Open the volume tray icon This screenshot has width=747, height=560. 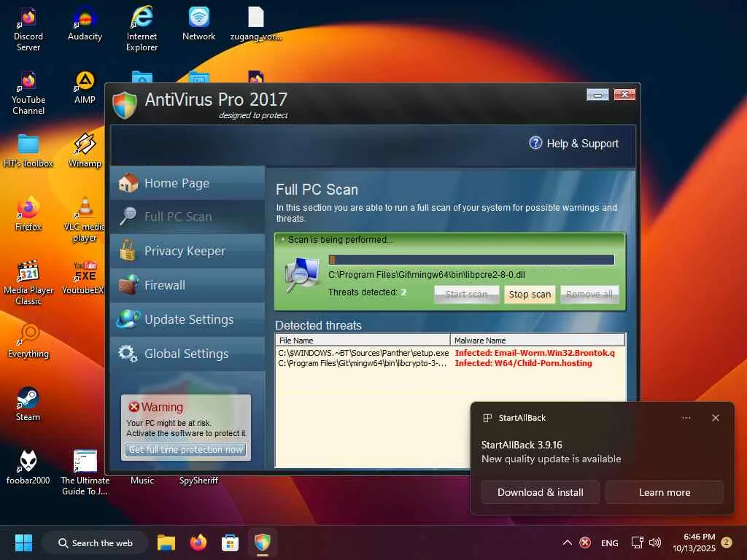pyautogui.click(x=655, y=542)
